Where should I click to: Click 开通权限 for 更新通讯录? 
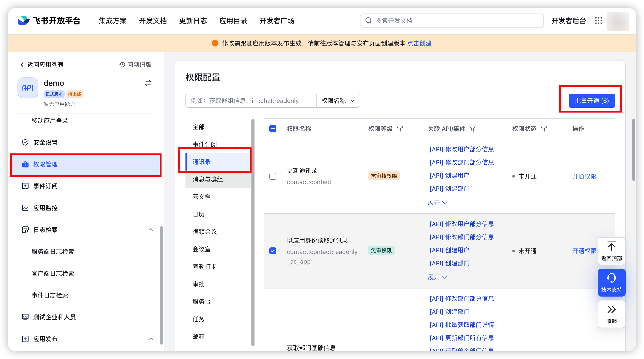[584, 176]
